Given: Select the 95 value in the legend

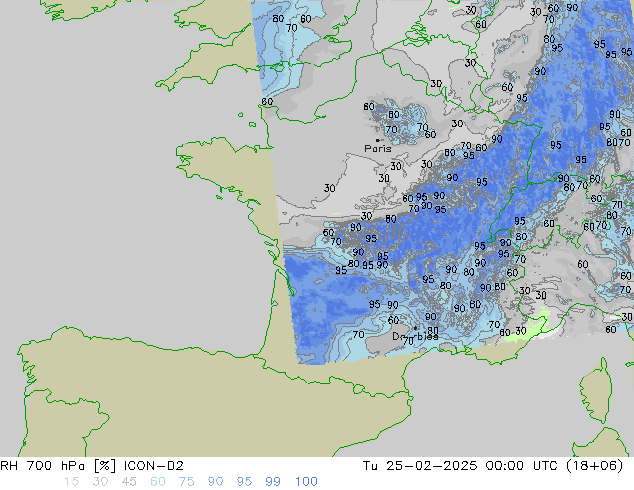Looking at the screenshot, I should click(245, 481).
